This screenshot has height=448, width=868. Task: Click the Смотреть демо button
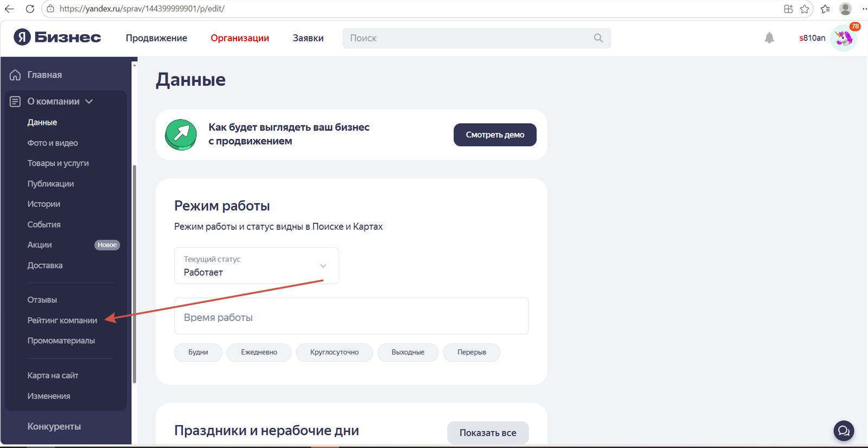coord(495,135)
